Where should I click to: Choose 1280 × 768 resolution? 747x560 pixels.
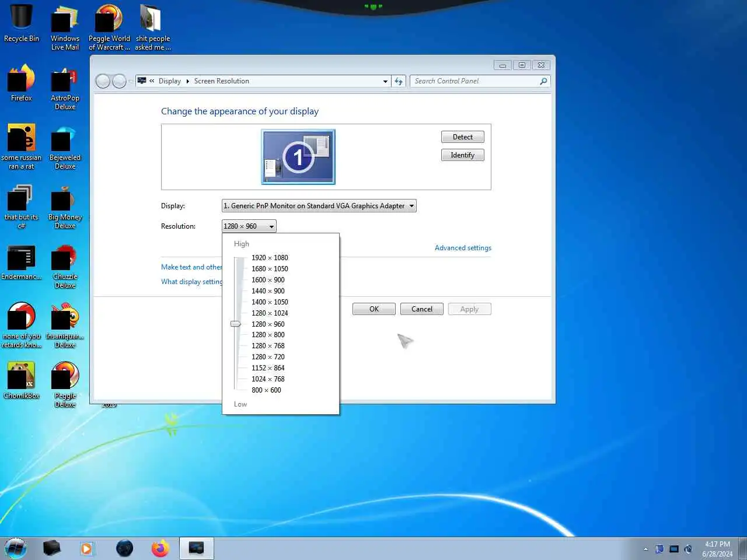pos(268,346)
